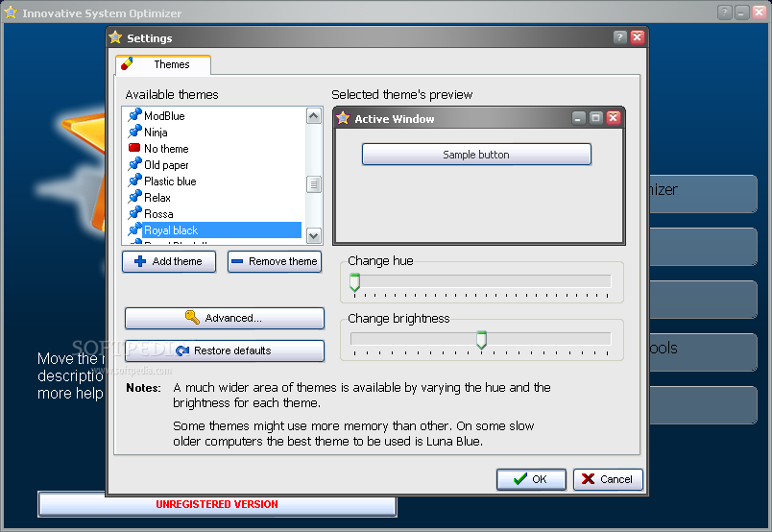Select the Old paper theme
The image size is (772, 532).
pos(166,165)
